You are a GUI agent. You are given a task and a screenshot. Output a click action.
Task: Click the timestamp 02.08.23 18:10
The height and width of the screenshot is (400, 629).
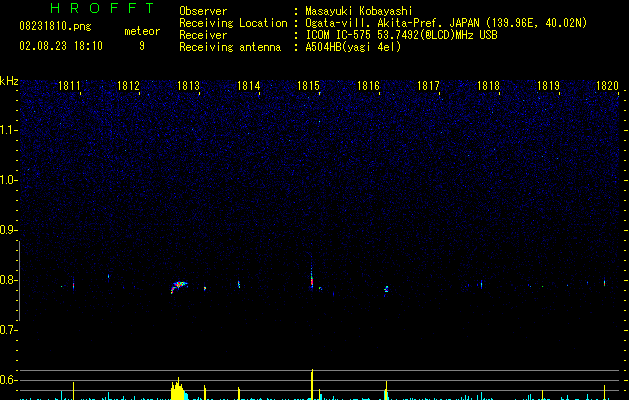tap(61, 46)
